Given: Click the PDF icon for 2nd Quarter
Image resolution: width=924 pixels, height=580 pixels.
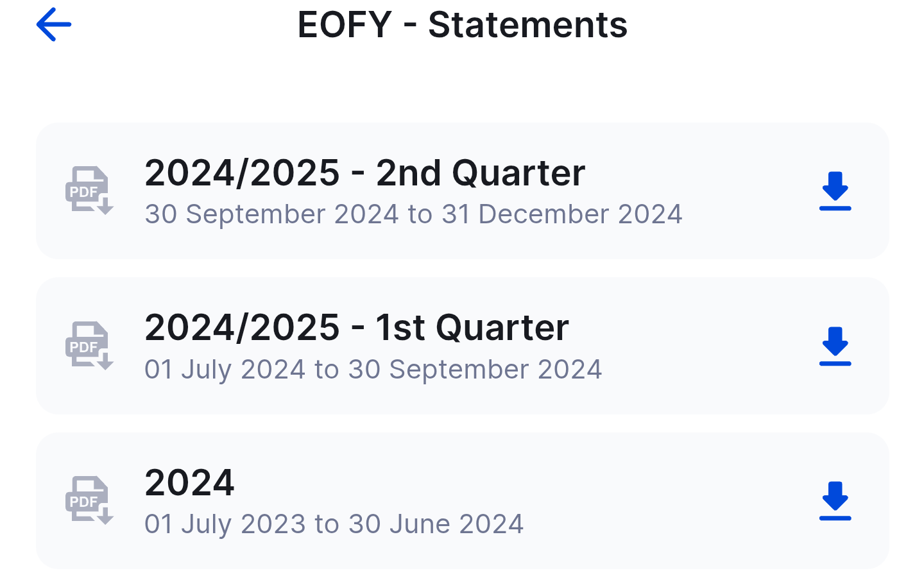Looking at the screenshot, I should [89, 191].
